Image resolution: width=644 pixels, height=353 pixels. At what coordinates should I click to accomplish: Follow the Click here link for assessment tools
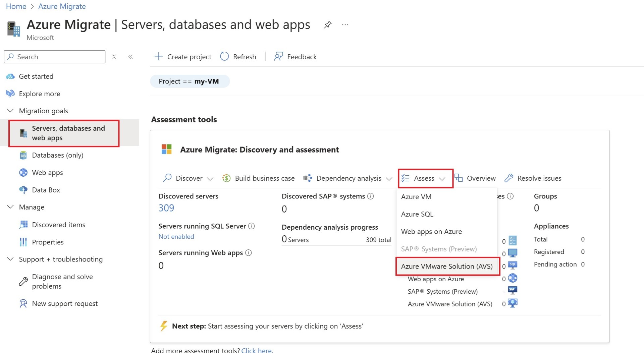coord(257,350)
